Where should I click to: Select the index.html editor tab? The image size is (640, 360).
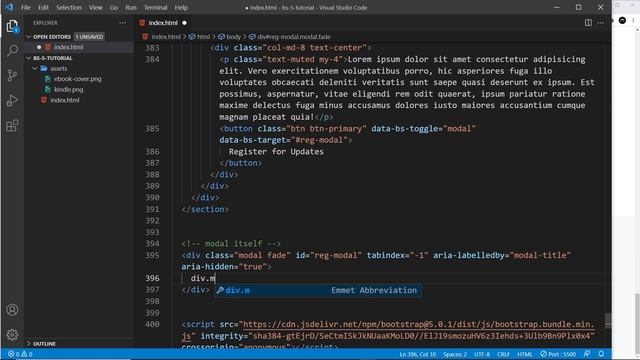[163, 23]
